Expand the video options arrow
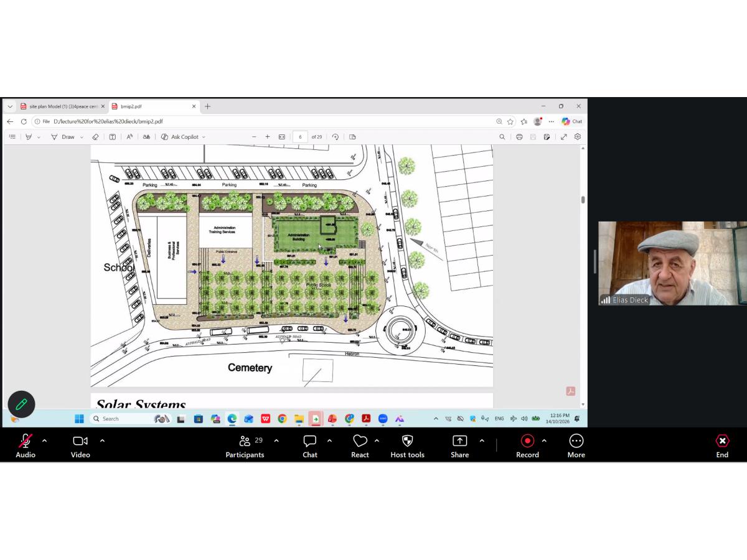This screenshot has height=560, width=747. point(102,441)
